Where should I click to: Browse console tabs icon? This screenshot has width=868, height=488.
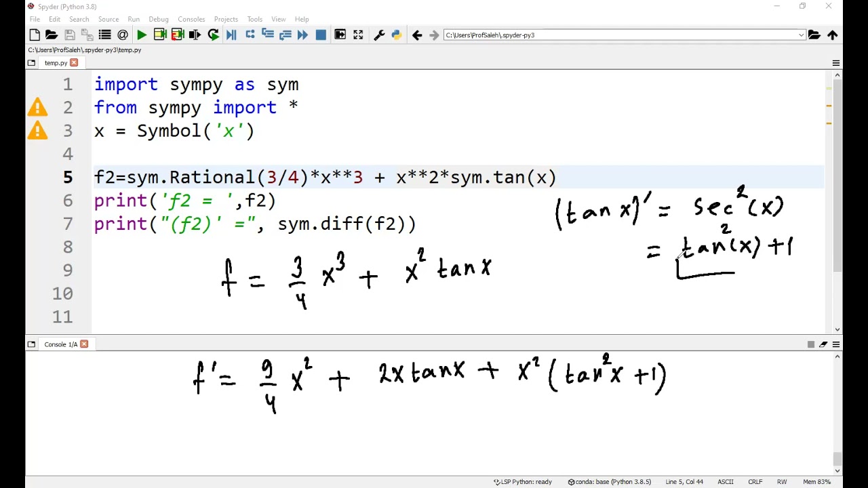click(31, 344)
